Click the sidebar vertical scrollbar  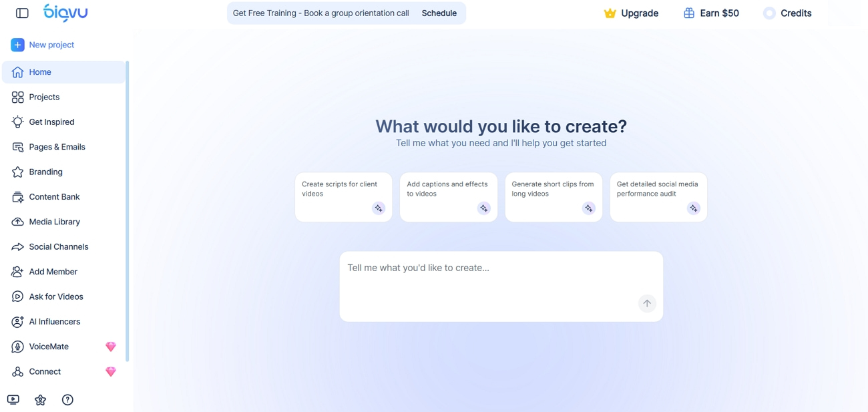(127, 212)
